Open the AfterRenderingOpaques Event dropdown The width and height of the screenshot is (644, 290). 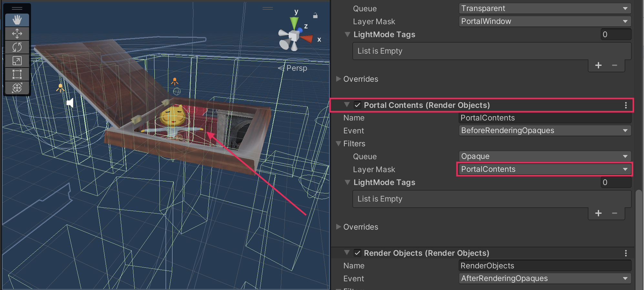(x=545, y=278)
